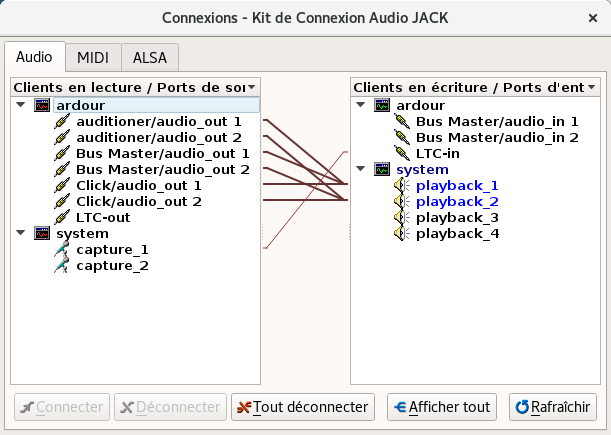The image size is (611, 435).
Task: Click the ardour client icon in the read panel
Action: 42,105
